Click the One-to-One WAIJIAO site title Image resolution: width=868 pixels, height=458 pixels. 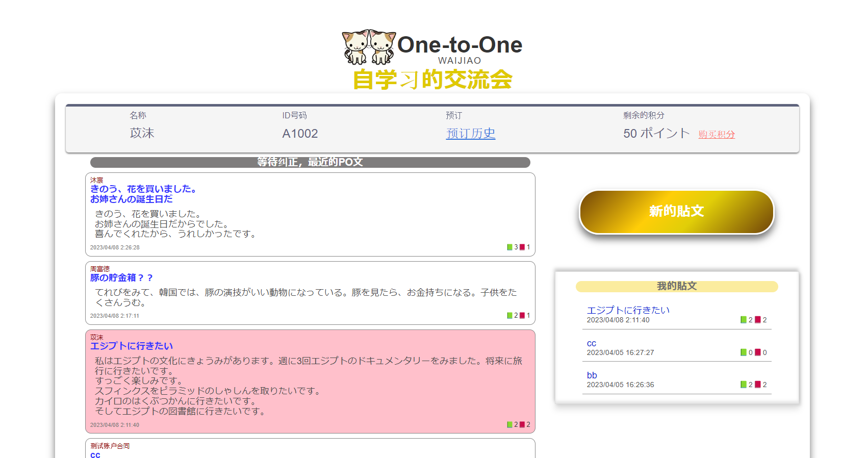(x=459, y=49)
